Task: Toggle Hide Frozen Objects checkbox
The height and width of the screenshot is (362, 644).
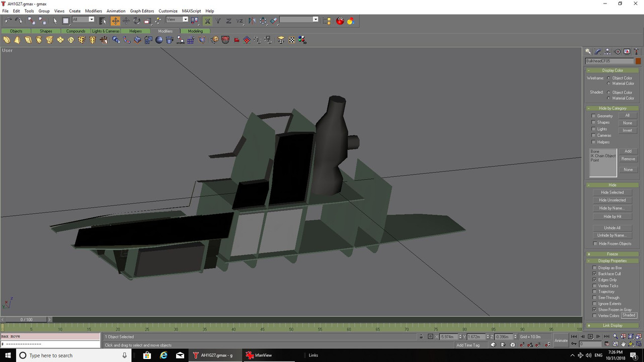Action: point(596,244)
